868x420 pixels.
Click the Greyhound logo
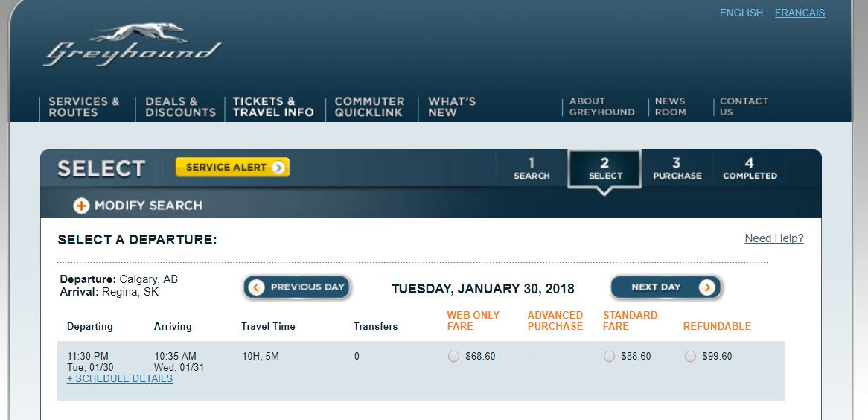click(x=133, y=46)
